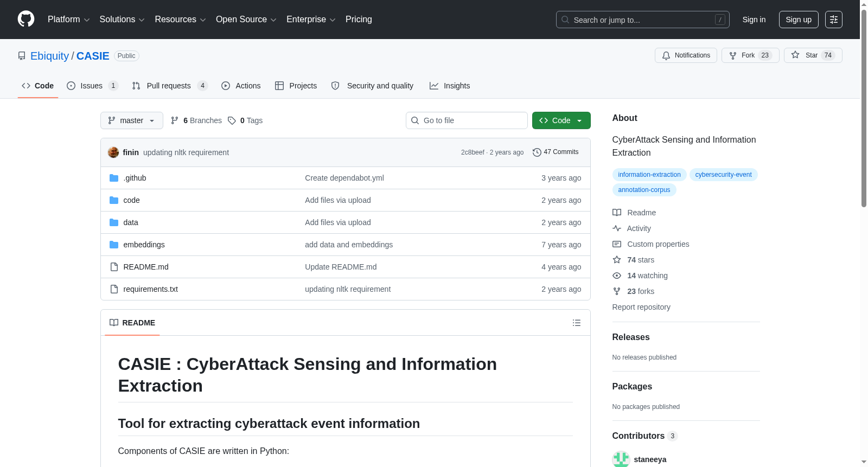
Task: Click the requirements.txt file icon
Action: click(x=114, y=289)
